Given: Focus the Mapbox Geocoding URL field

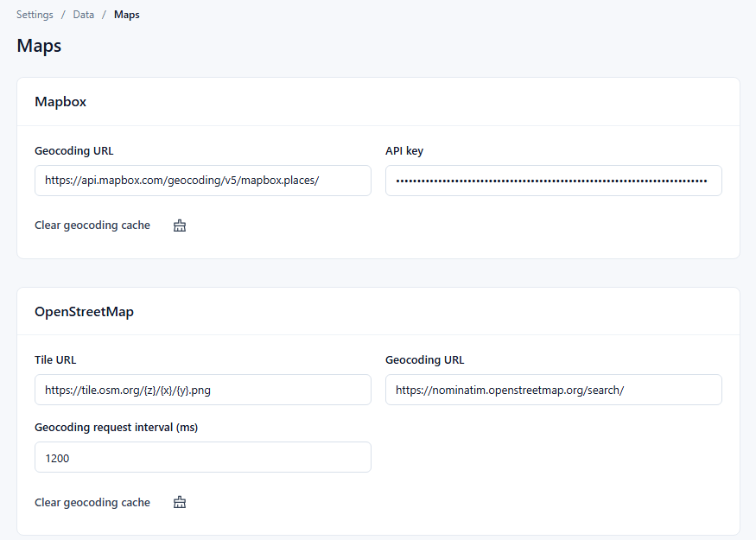Looking at the screenshot, I should tap(203, 181).
